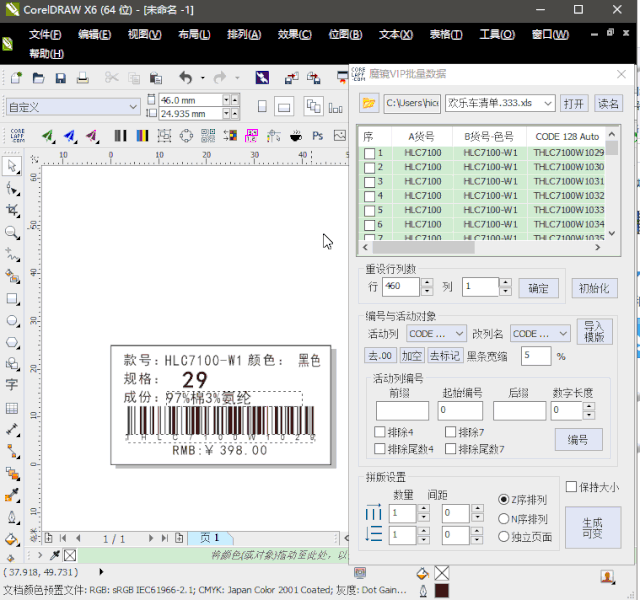Click the 初始化 button

(x=594, y=288)
